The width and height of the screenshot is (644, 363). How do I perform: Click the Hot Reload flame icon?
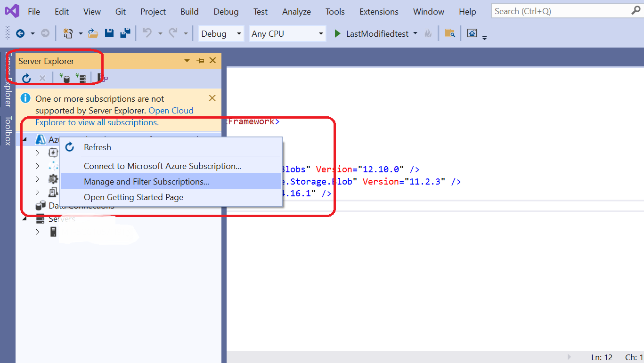click(428, 33)
